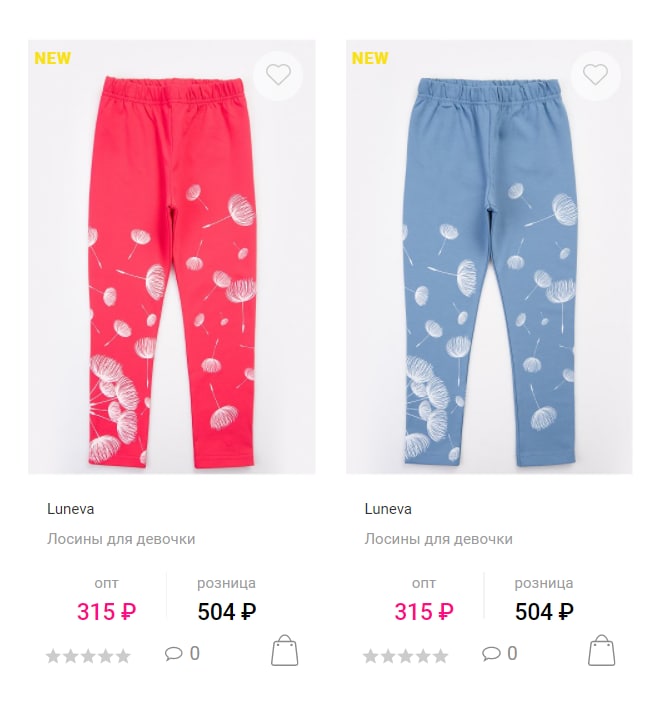Viewport: 647px width, 702px height.
Task: Open the blue dandelion leggings photo
Action: (489, 257)
